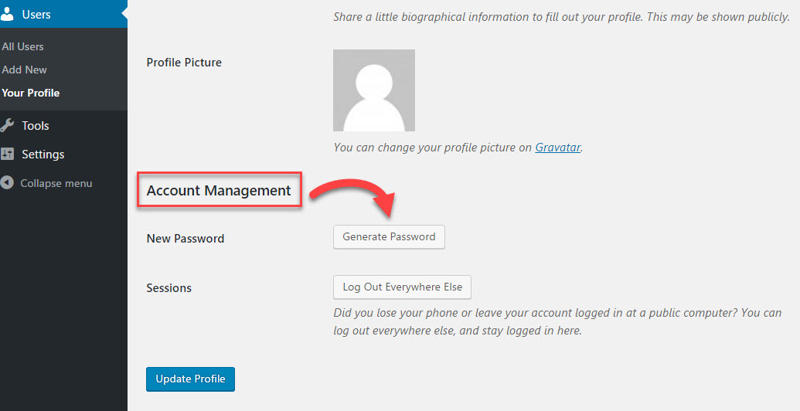Image resolution: width=800 pixels, height=411 pixels.
Task: Open Your Profile submenu item
Action: (31, 93)
